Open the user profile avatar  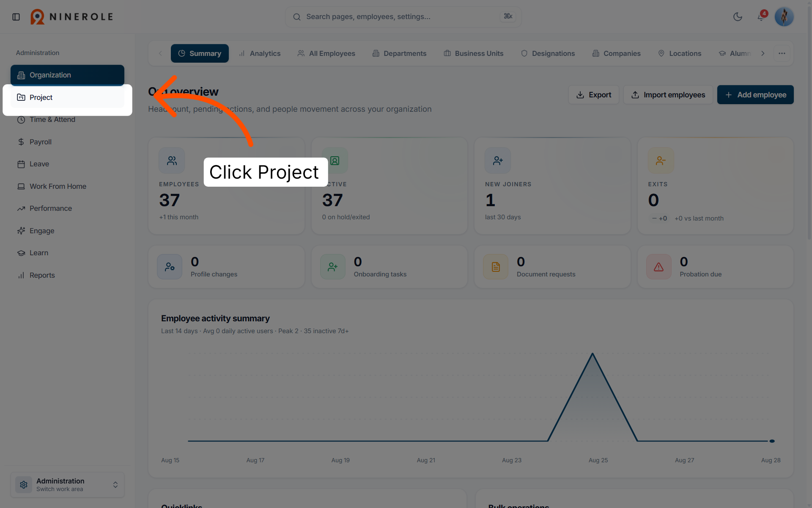(784, 17)
